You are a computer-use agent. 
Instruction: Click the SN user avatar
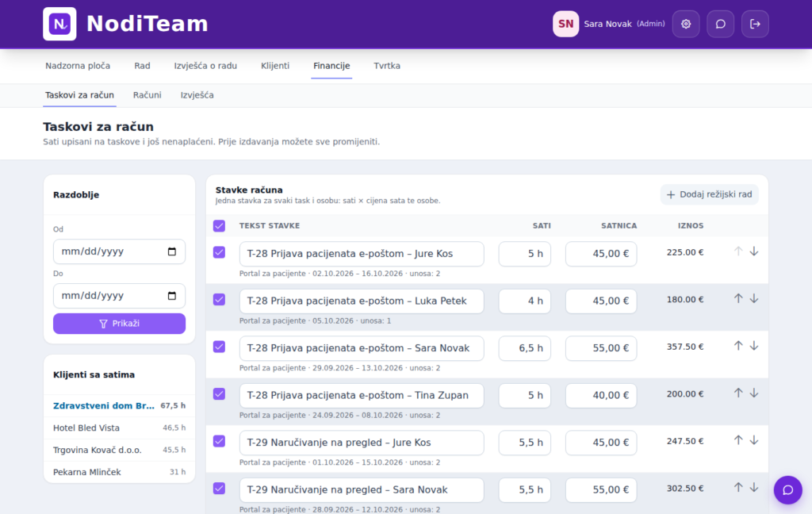click(565, 24)
